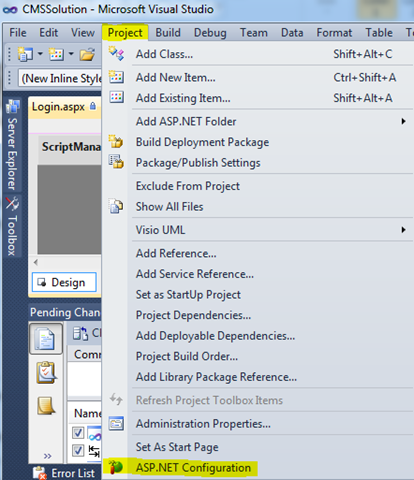Choose Add Existing Item menu entry
Screen dimensions: 414x480
click(x=257, y=98)
